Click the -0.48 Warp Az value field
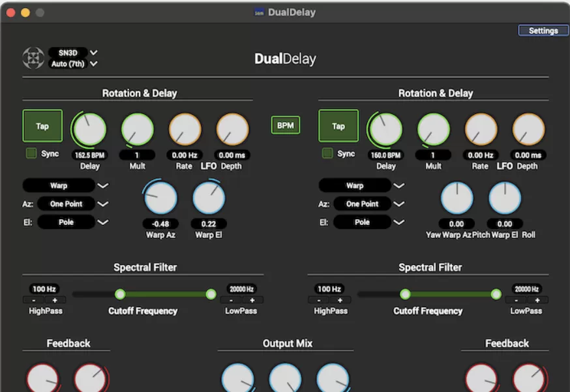The height and width of the screenshot is (392, 570). [x=160, y=224]
